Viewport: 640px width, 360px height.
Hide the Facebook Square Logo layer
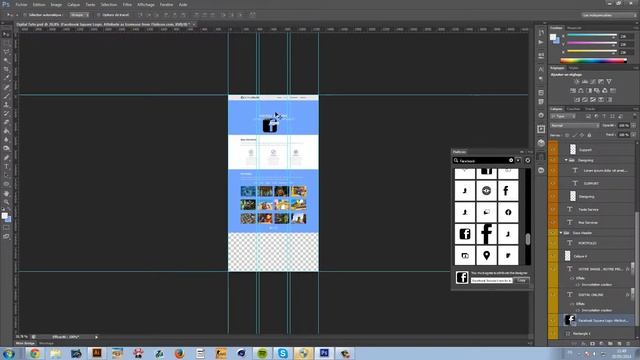coord(553,320)
